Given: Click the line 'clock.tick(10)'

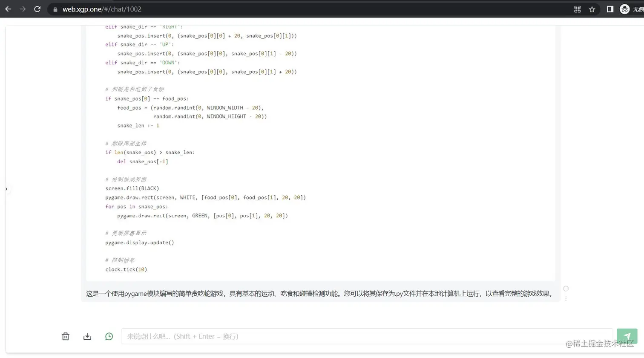Looking at the screenshot, I should (x=126, y=269).
